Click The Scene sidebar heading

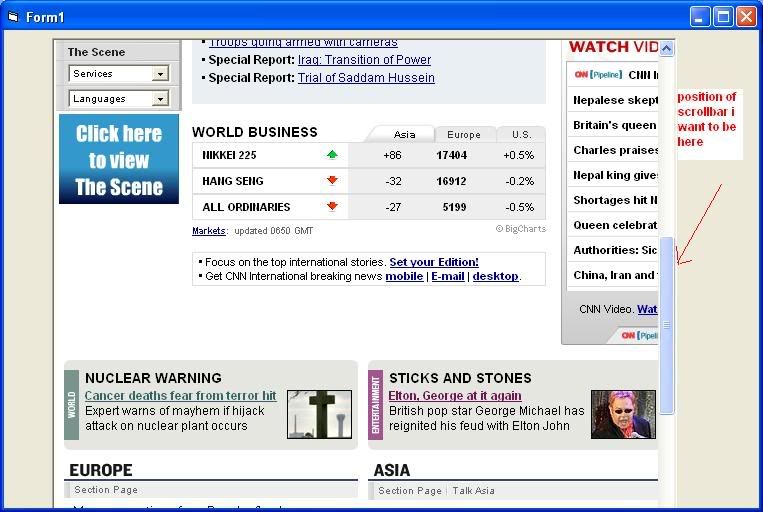pos(96,52)
